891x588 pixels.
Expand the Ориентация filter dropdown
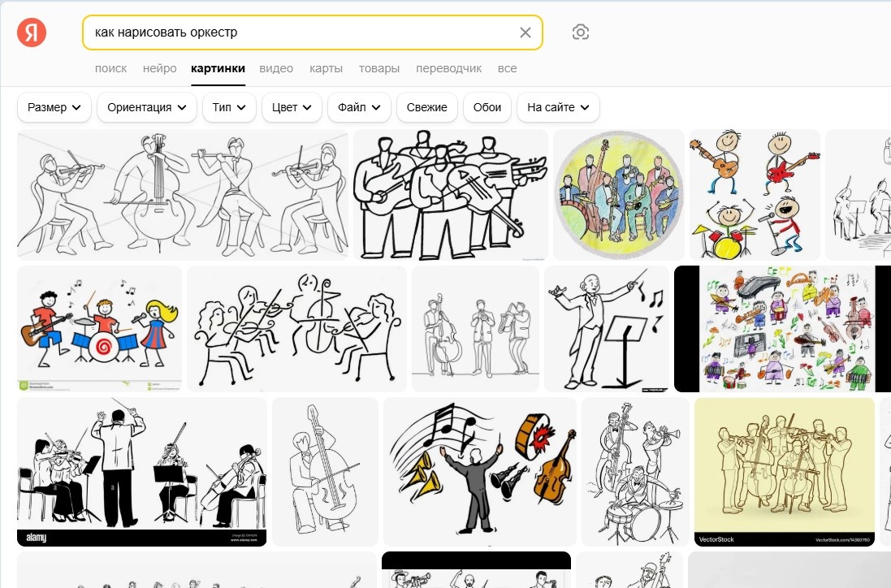pos(147,107)
